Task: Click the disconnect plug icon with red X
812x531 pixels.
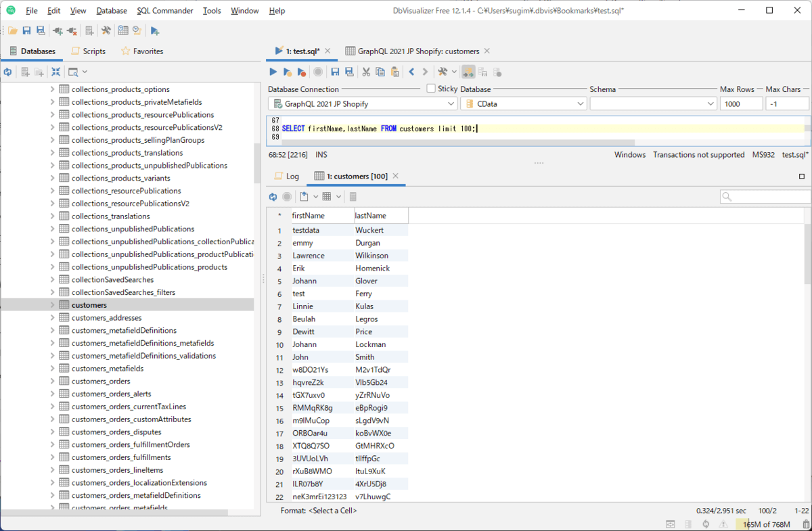Action: (72, 30)
